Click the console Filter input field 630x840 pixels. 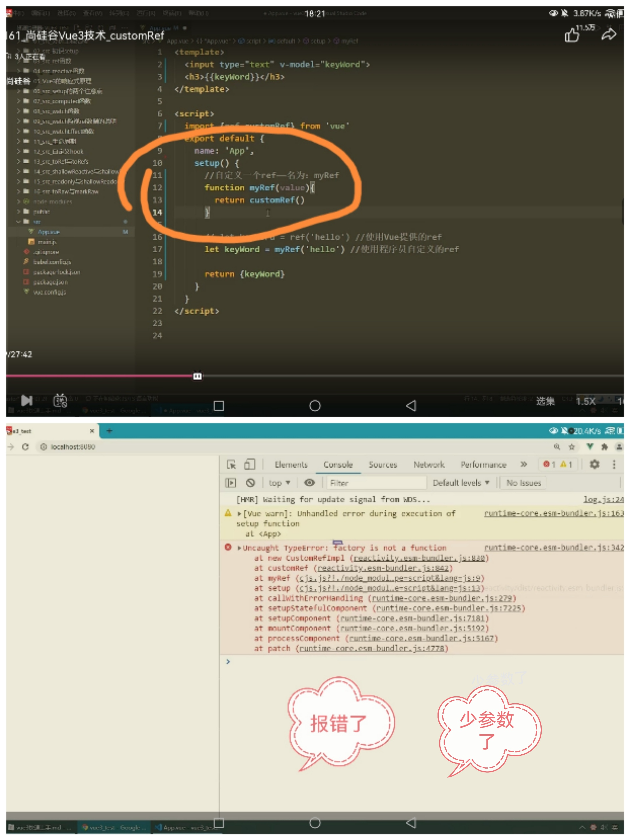[x=376, y=483]
